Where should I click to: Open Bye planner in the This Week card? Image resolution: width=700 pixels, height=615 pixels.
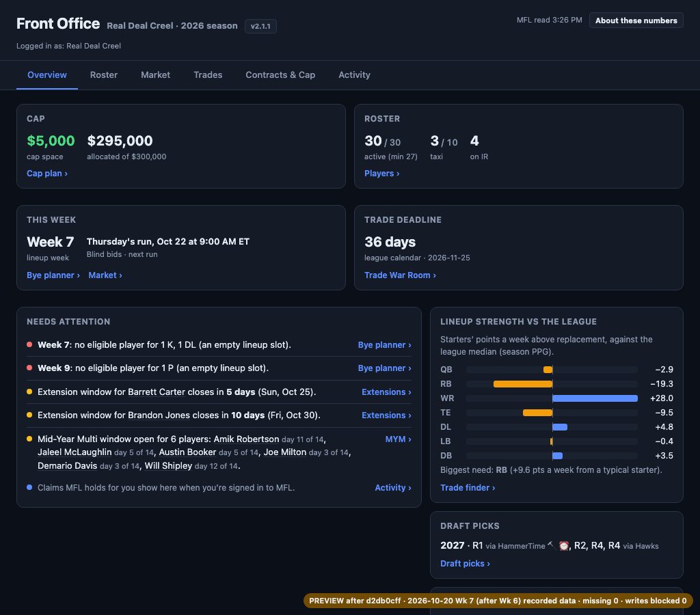(x=53, y=275)
